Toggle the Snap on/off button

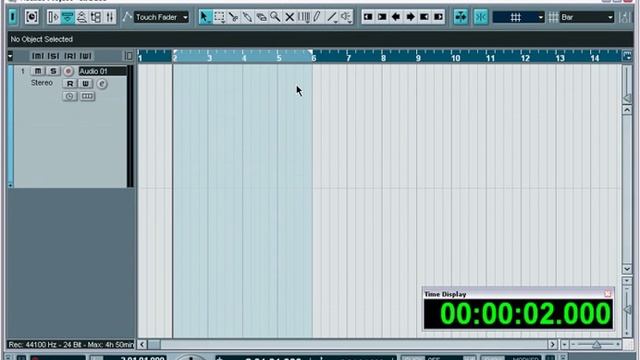tap(481, 17)
